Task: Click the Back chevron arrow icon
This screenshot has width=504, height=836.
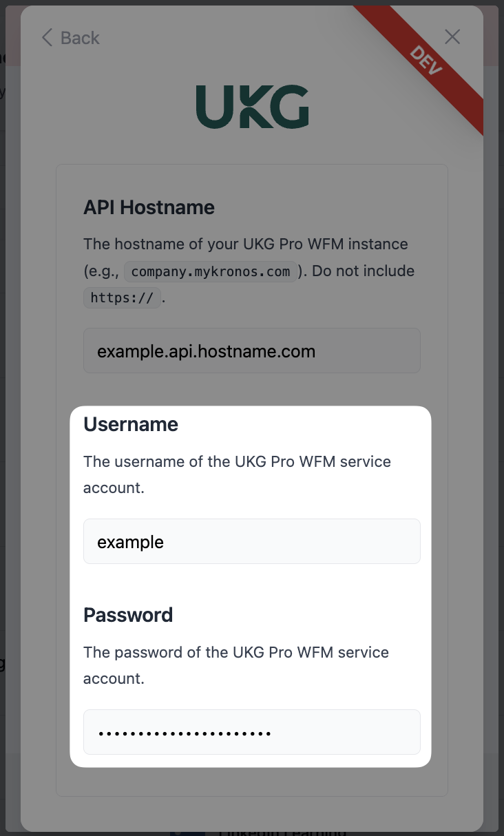Action: pos(47,38)
